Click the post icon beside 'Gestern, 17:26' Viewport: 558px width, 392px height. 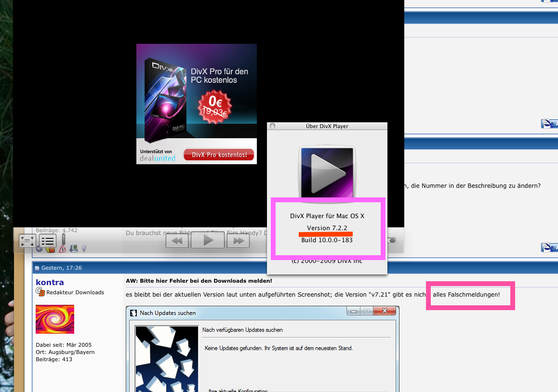37,268
